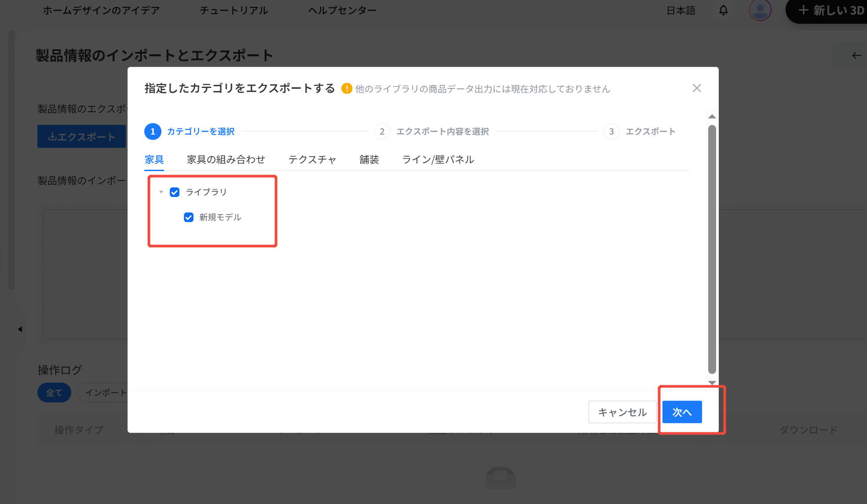Click the 操作タイプ column header
The image size is (867, 504).
coord(79,430)
